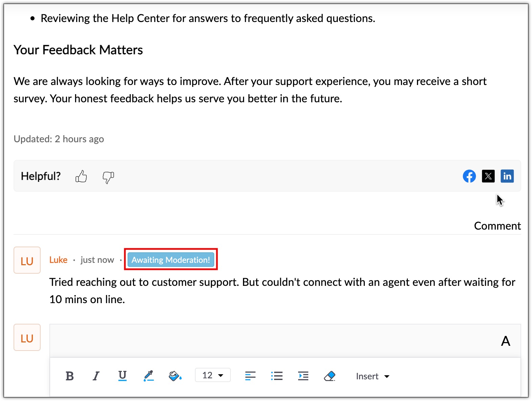Open Luke's commenter profile link

58,260
